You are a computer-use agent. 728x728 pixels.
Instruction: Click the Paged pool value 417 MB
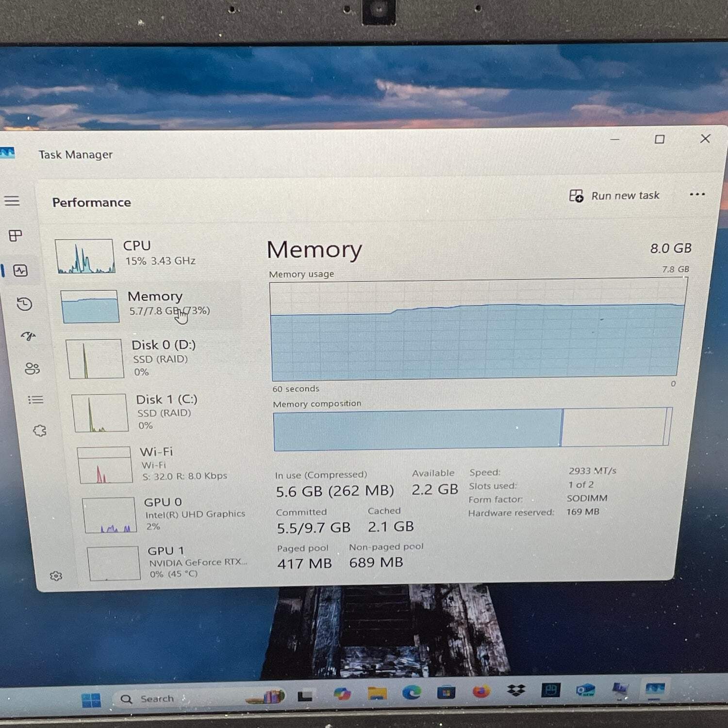click(304, 563)
